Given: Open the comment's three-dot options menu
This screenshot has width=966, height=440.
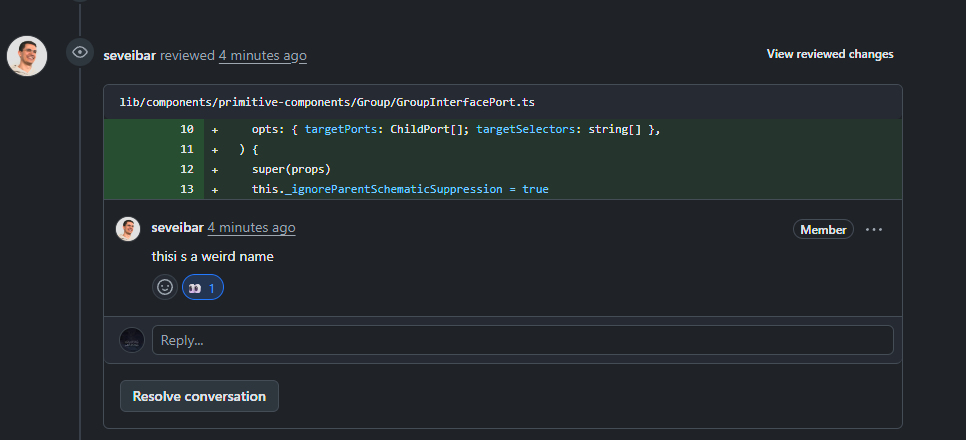Looking at the screenshot, I should pyautogui.click(x=874, y=230).
